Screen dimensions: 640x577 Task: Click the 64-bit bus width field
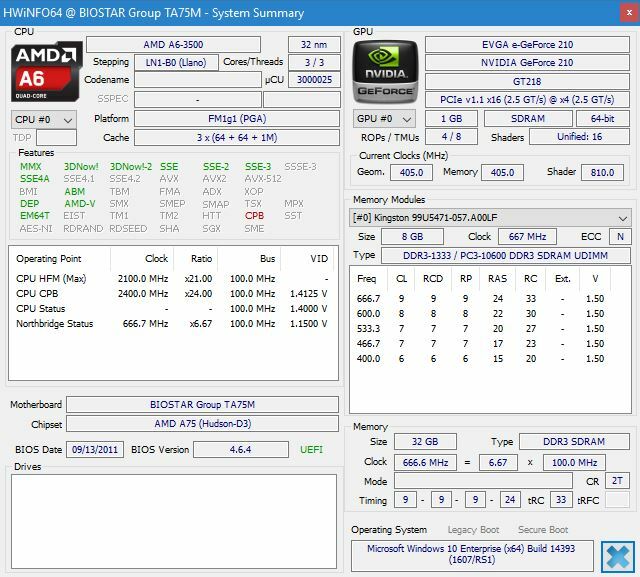pos(603,119)
